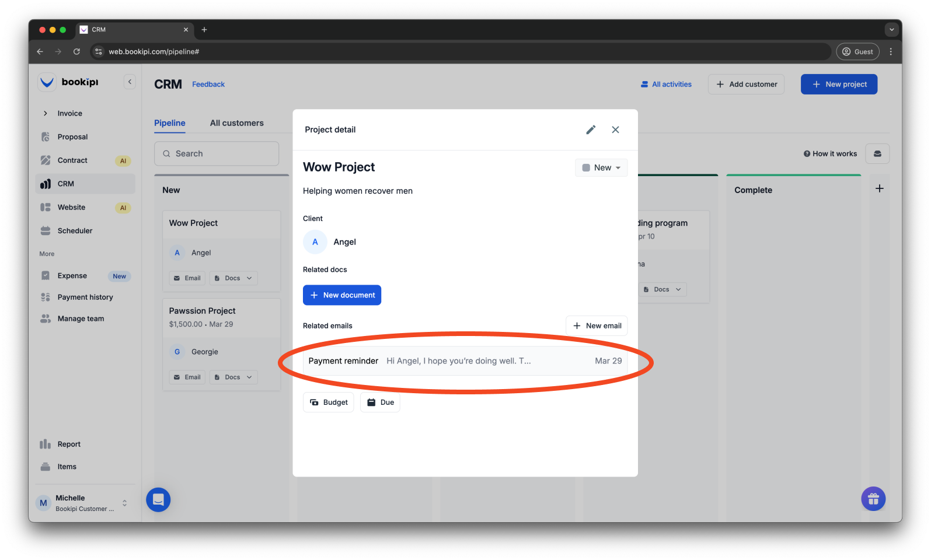Image resolution: width=931 pixels, height=560 pixels.
Task: Close the Project detail dialog
Action: pyautogui.click(x=615, y=130)
